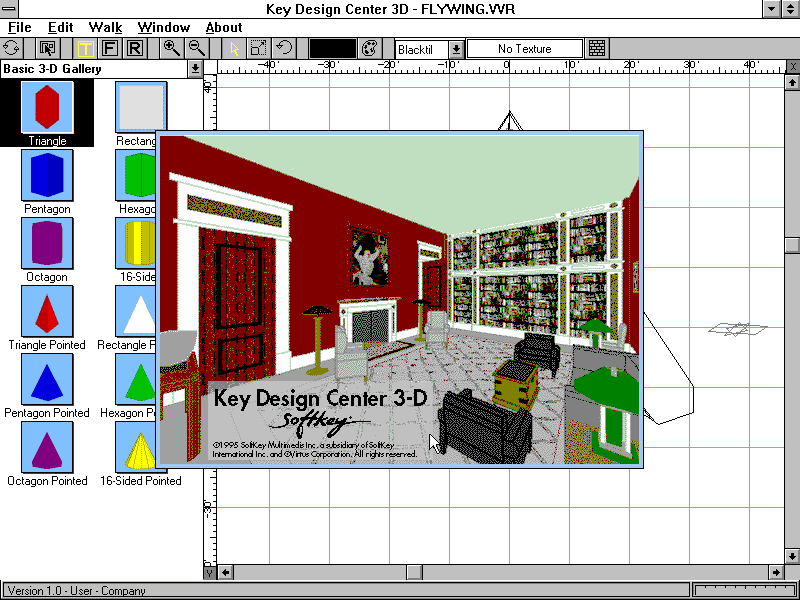Click the No Texture field

tap(525, 49)
